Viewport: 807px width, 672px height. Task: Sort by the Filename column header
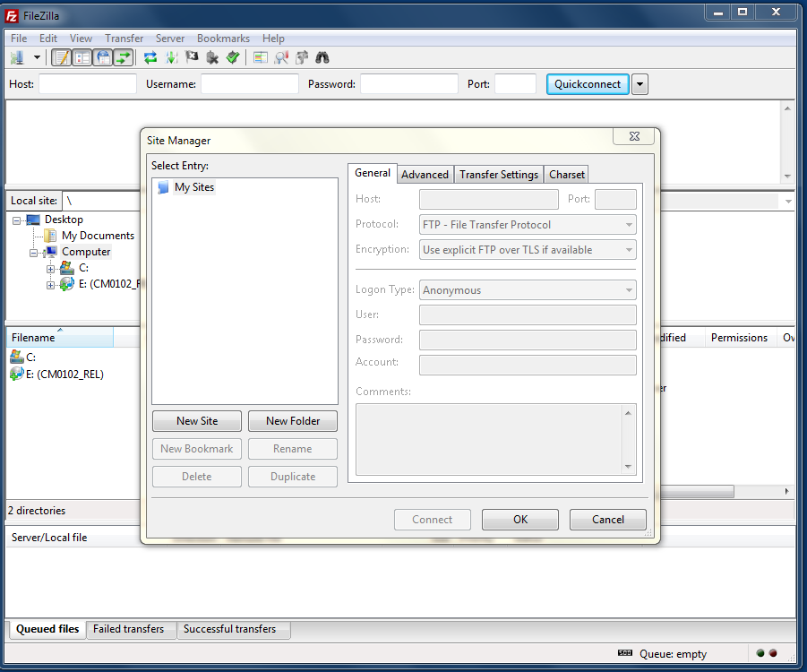point(60,338)
